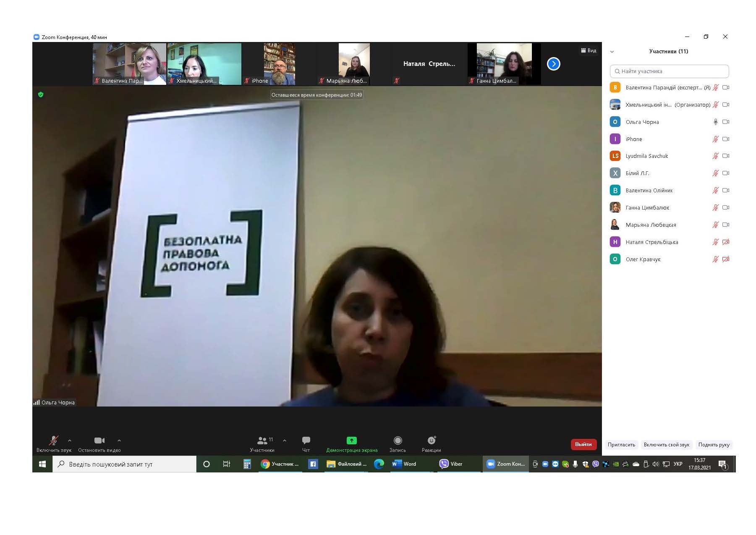The width and height of the screenshot is (756, 535).
Task: Select the Ганна Цимбал... video thumbnail
Action: point(504,64)
